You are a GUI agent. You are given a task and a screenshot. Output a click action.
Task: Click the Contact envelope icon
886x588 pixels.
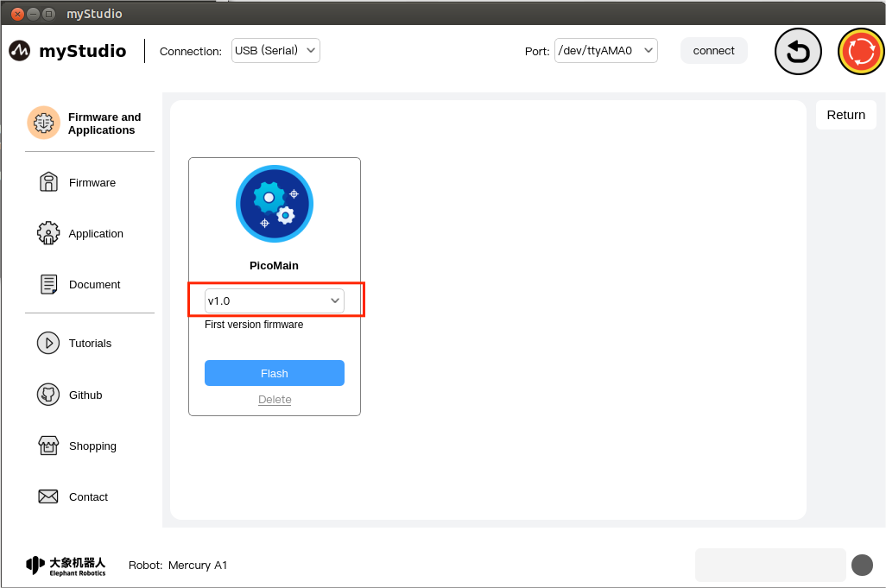coord(48,496)
